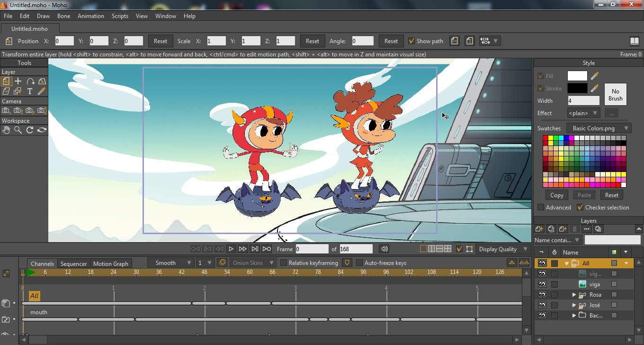The image size is (644, 345).
Task: Switch to the Motion Graph tab
Action: pos(110,263)
